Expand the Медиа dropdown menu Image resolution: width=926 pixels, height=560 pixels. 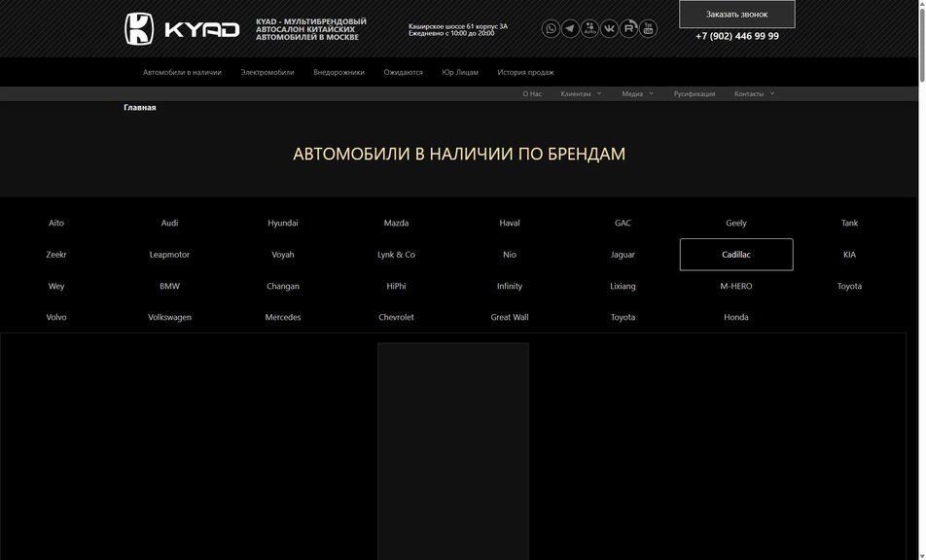[x=637, y=94]
